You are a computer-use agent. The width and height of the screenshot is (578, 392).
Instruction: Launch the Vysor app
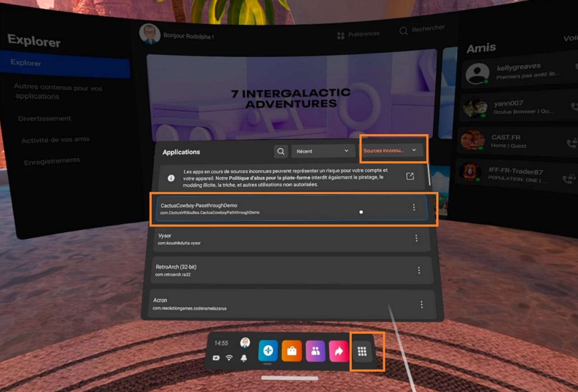291,239
